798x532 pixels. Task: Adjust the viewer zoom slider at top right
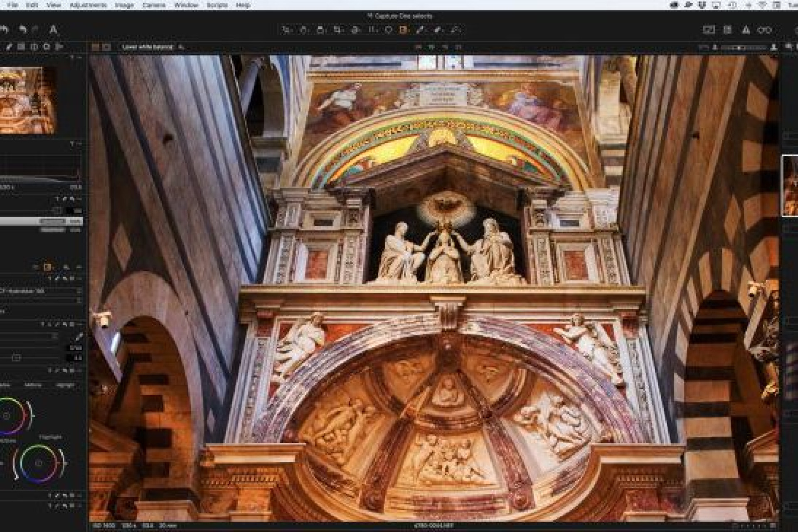click(744, 48)
